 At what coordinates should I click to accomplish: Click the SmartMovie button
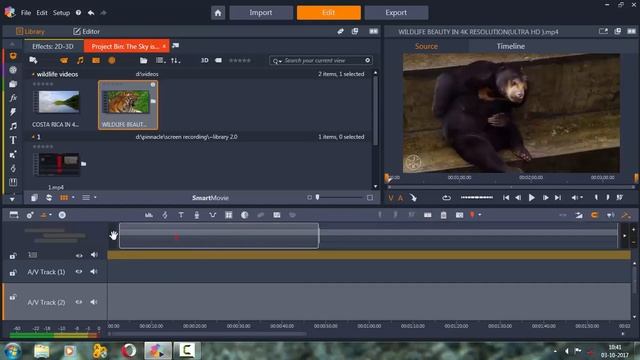[x=210, y=198]
